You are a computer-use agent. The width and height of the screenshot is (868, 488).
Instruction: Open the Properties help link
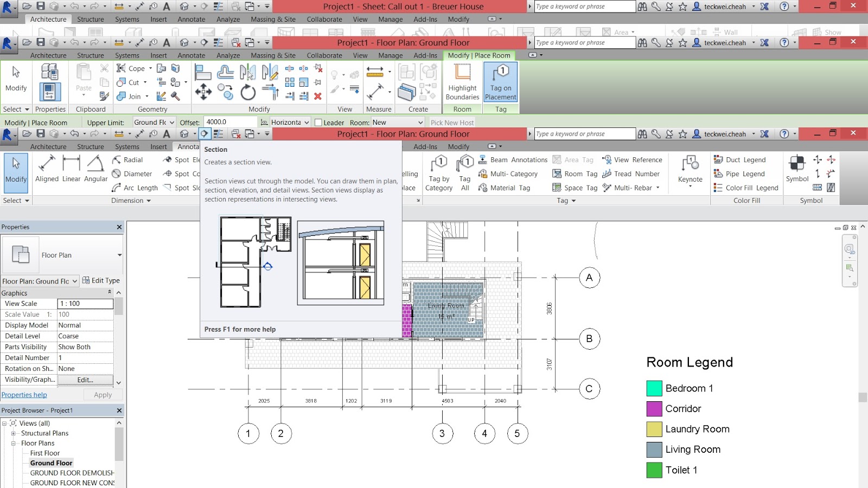24,395
